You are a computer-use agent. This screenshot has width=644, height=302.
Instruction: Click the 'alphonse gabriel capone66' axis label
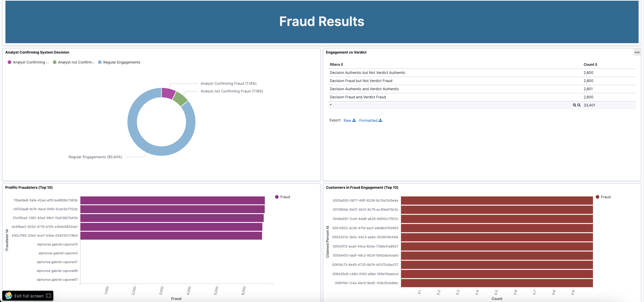click(x=57, y=271)
